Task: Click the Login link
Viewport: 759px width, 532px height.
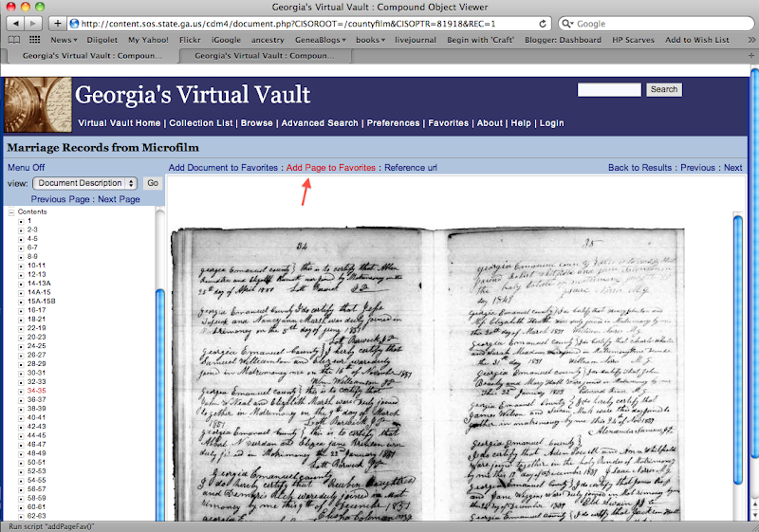Action: 552,123
